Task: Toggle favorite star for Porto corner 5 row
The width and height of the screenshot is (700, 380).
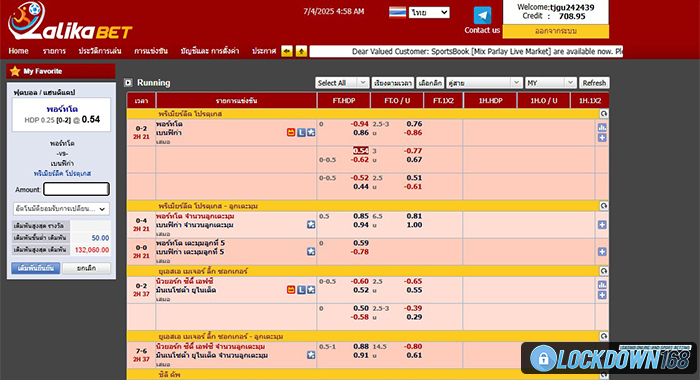Action: (311, 252)
